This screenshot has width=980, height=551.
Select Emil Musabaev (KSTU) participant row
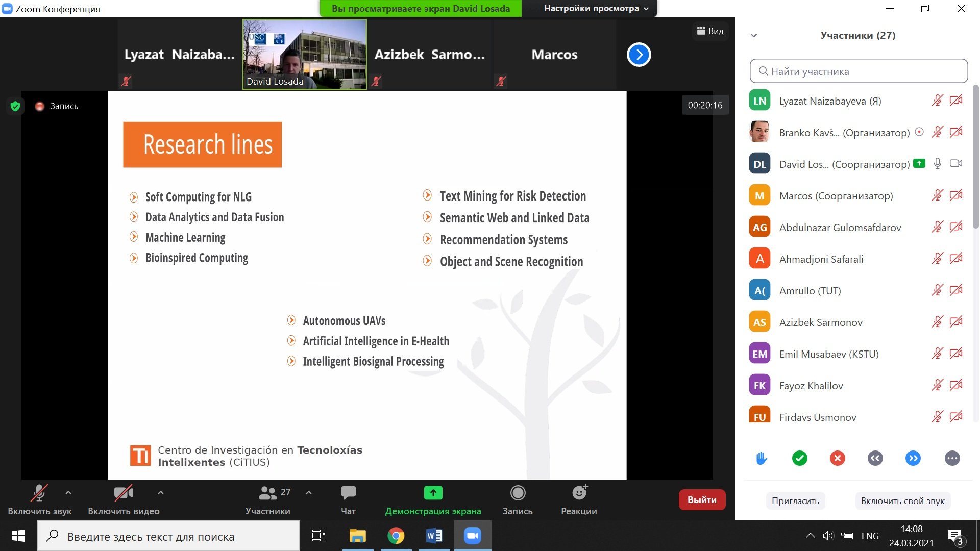[x=857, y=354]
